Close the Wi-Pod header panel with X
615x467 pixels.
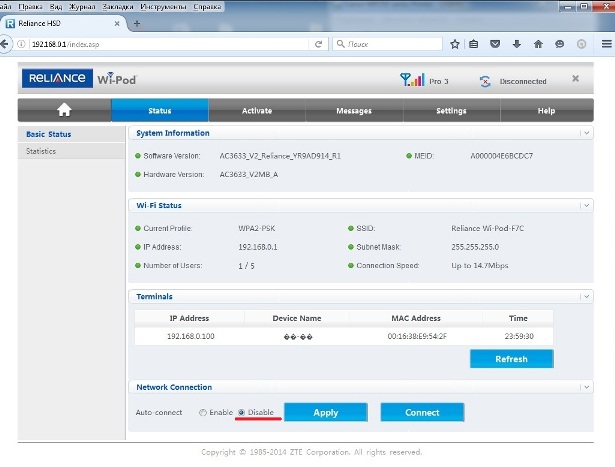[575, 78]
